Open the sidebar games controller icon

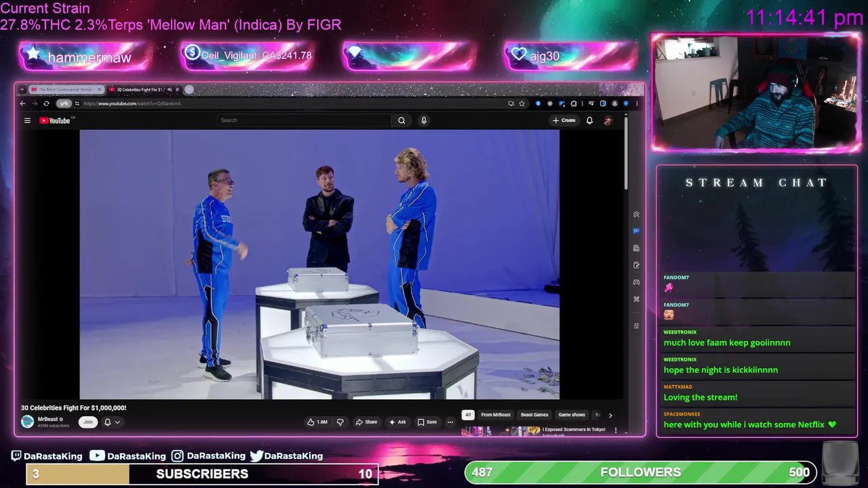pyautogui.click(x=636, y=282)
